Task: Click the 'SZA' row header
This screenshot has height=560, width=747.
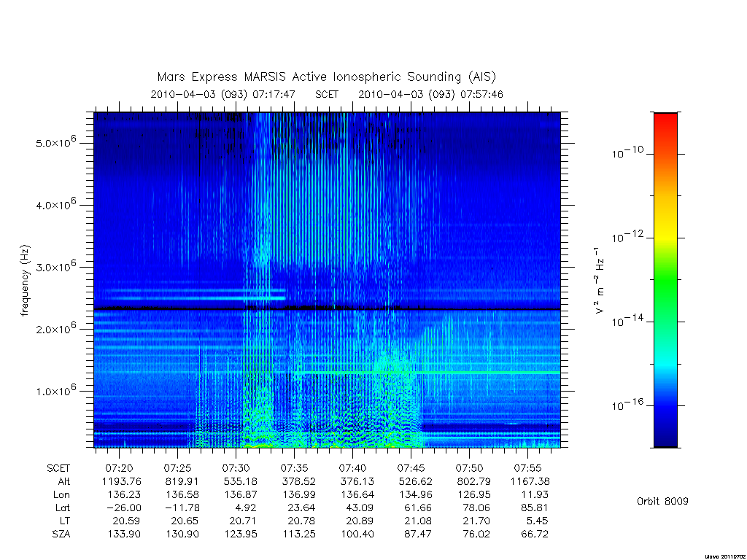Action: click(x=61, y=534)
